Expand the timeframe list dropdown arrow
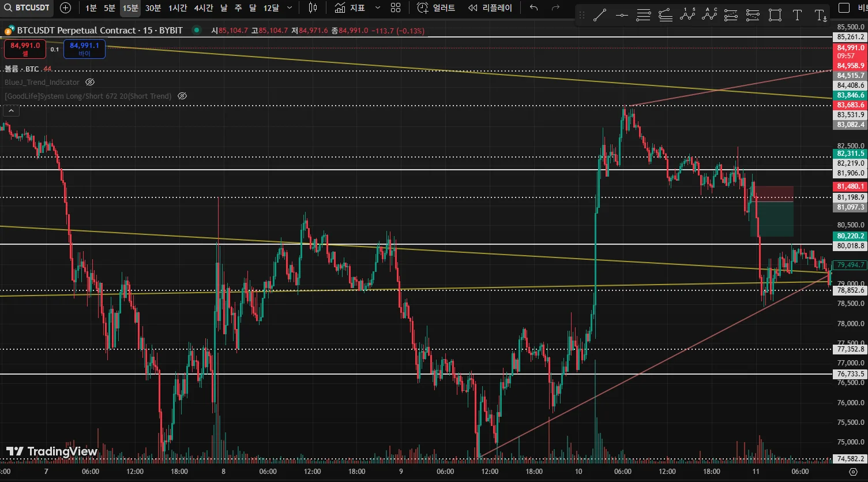868x482 pixels. click(x=290, y=8)
